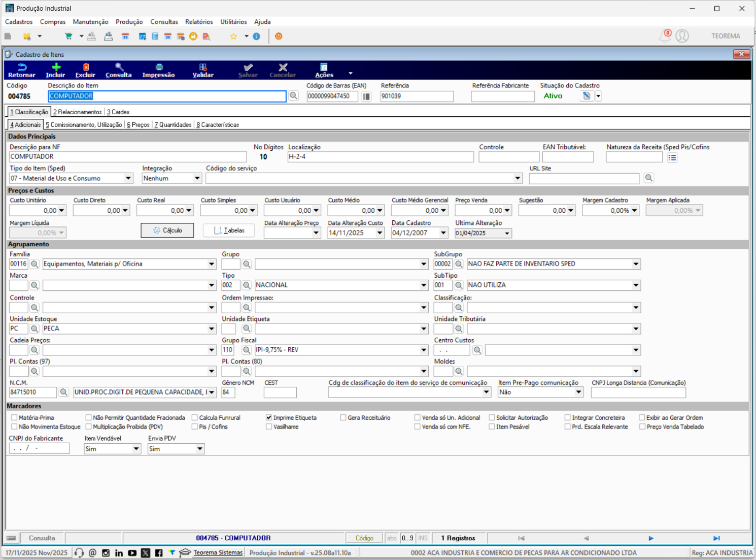Open the Relatórios menu
The width and height of the screenshot is (756, 560).
click(199, 22)
